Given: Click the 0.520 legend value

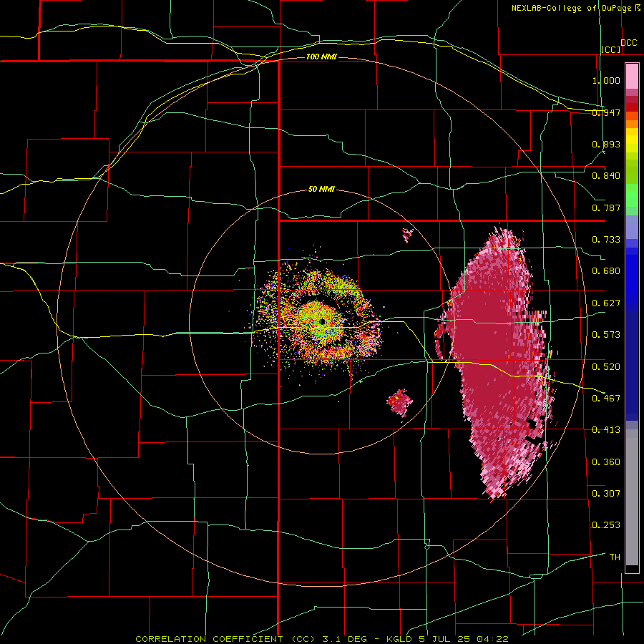Looking at the screenshot, I should 606,367.
